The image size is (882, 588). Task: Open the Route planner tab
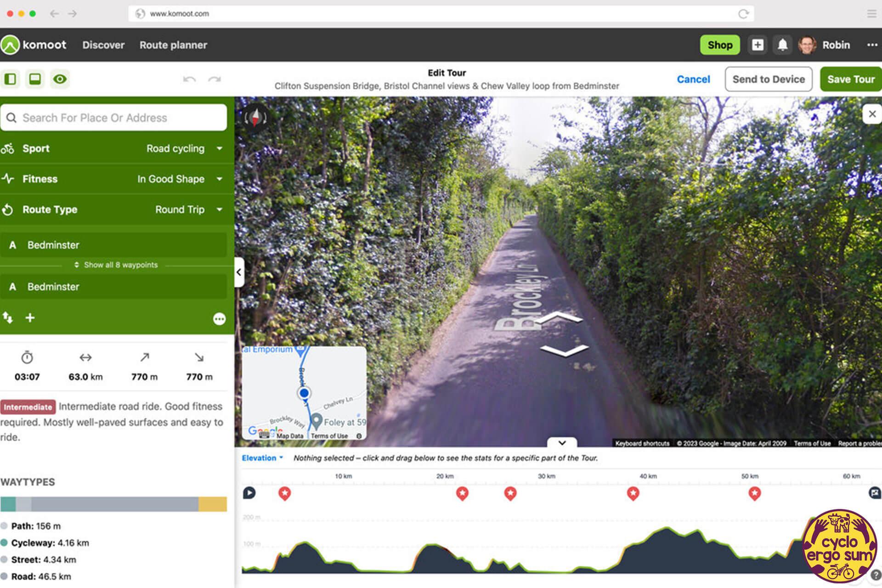pos(173,45)
